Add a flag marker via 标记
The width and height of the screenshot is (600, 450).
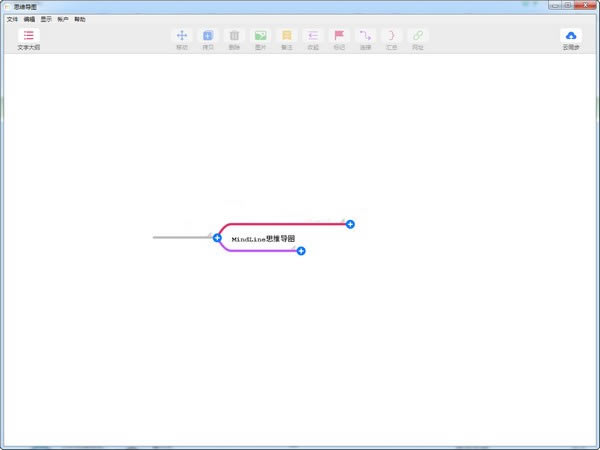click(x=339, y=40)
